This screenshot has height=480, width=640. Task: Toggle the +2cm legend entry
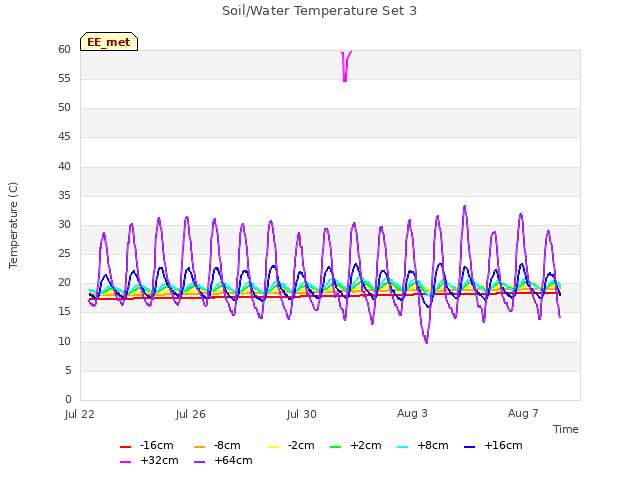(356, 445)
